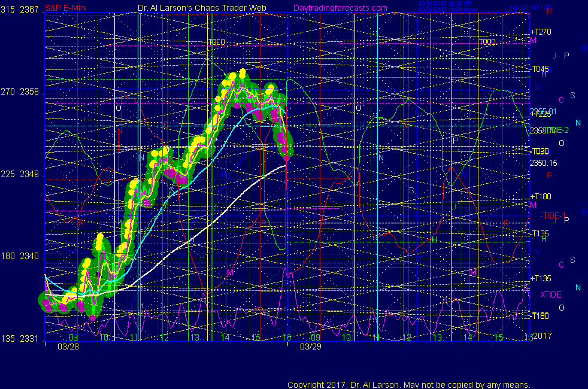The image size is (588, 389).
Task: Click the -T135 level label
Action: pos(540,233)
